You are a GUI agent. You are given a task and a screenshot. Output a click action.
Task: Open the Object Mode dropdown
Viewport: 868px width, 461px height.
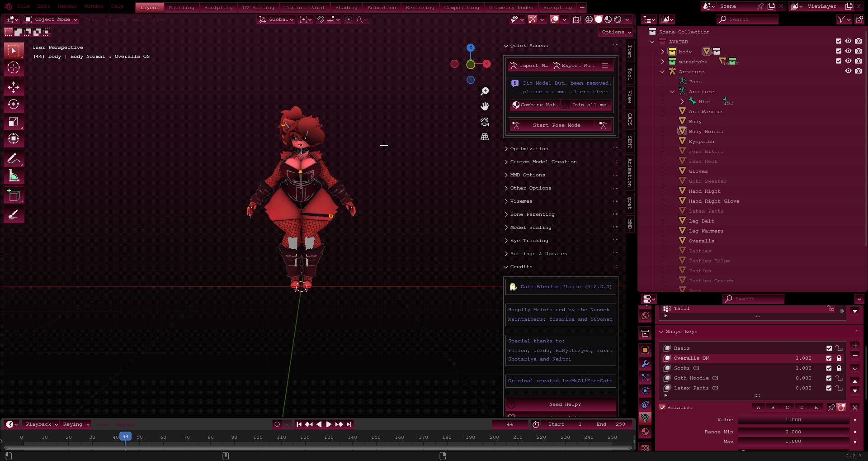[52, 19]
